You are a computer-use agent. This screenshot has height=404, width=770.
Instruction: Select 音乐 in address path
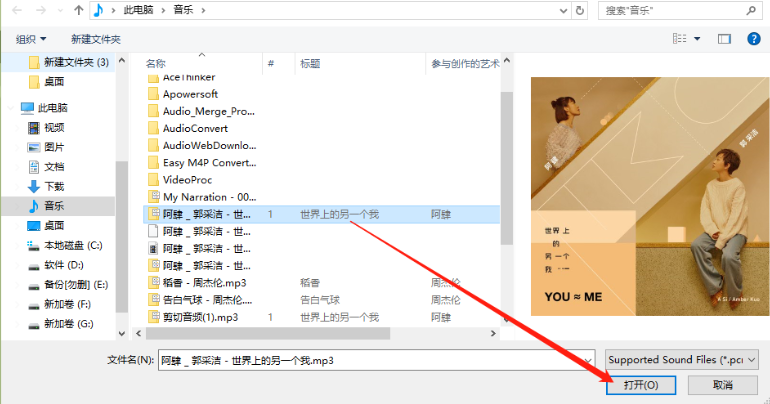(183, 10)
